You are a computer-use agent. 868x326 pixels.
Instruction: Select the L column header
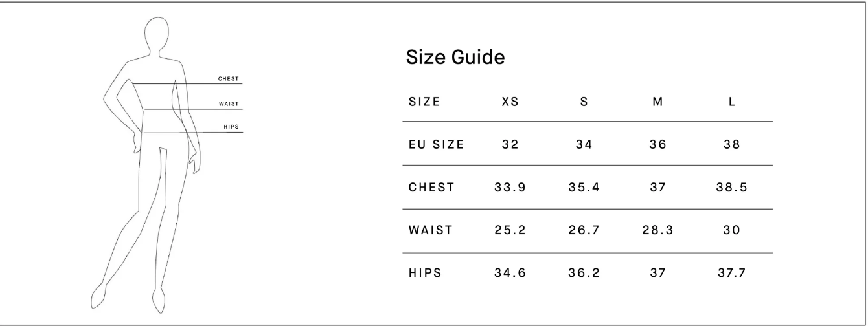(x=731, y=102)
